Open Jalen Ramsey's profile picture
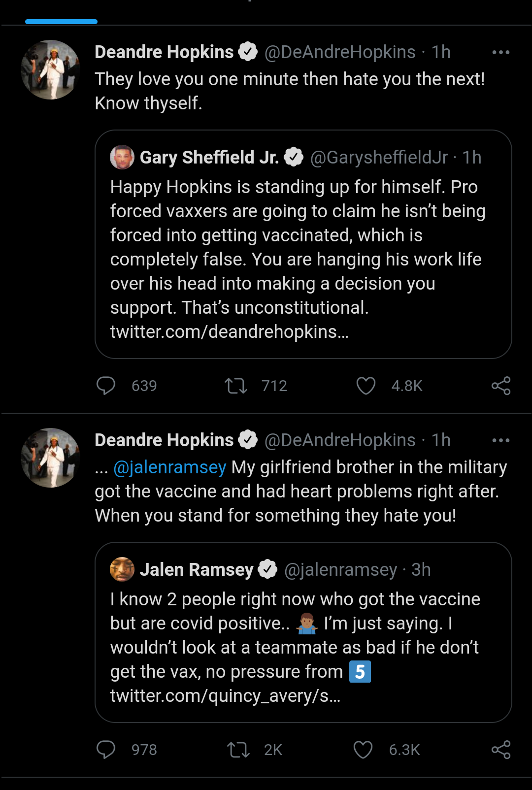The image size is (532, 790). [x=122, y=569]
